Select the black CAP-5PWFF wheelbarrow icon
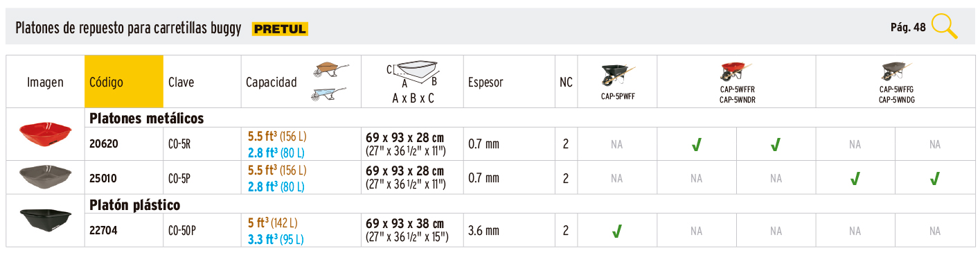 618,75
